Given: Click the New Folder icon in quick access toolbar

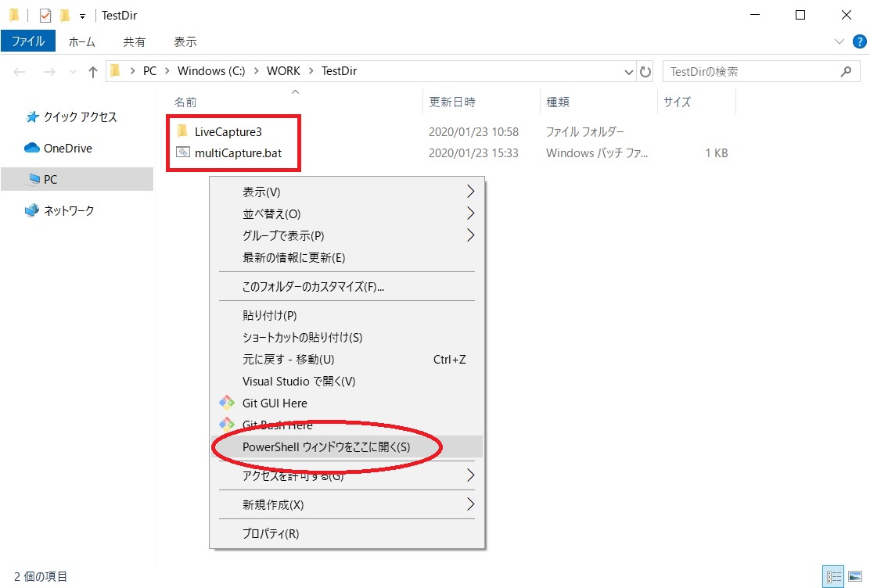Looking at the screenshot, I should pos(65,16).
